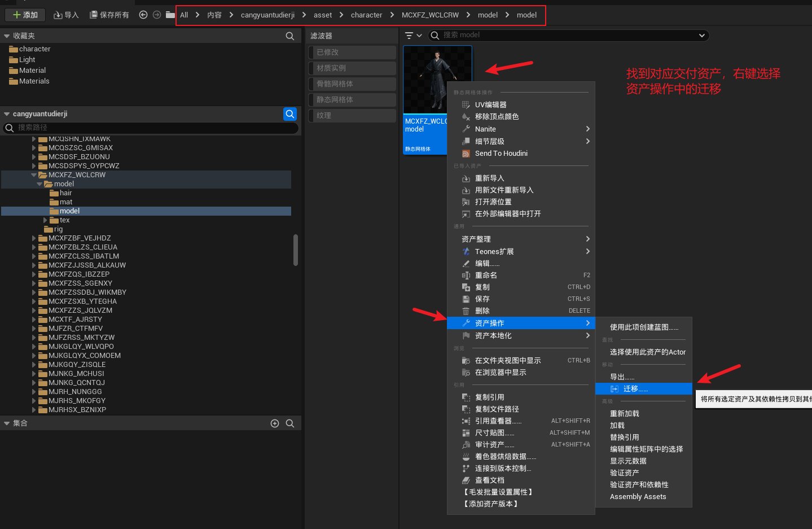This screenshot has height=529, width=812.
Task: Toggle the 静态网格体 filter
Action: (x=352, y=100)
